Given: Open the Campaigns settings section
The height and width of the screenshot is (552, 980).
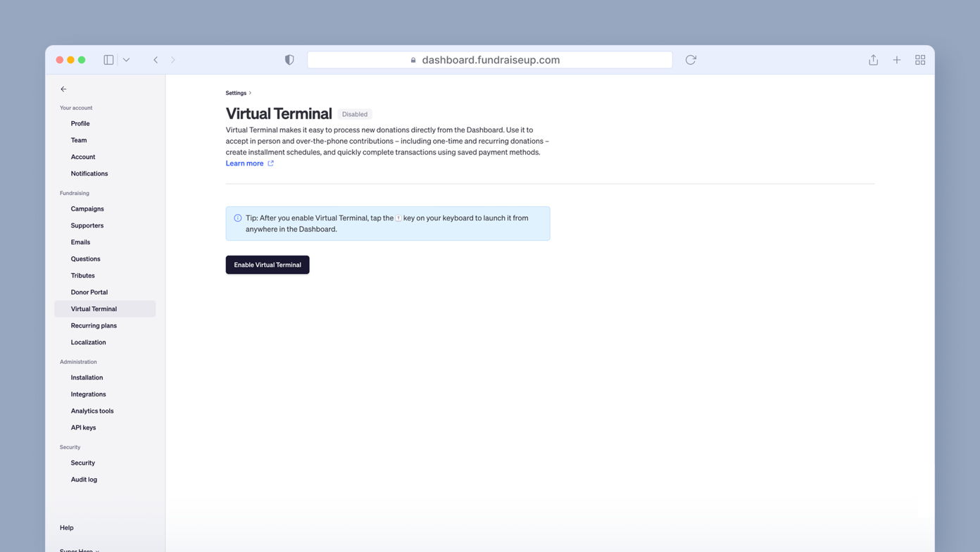Looking at the screenshot, I should 87,208.
